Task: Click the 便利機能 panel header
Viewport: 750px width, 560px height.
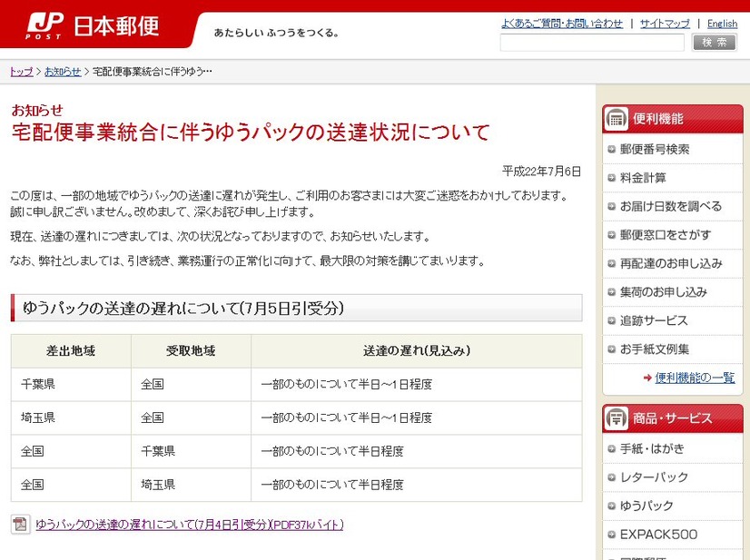Action: pos(673,119)
